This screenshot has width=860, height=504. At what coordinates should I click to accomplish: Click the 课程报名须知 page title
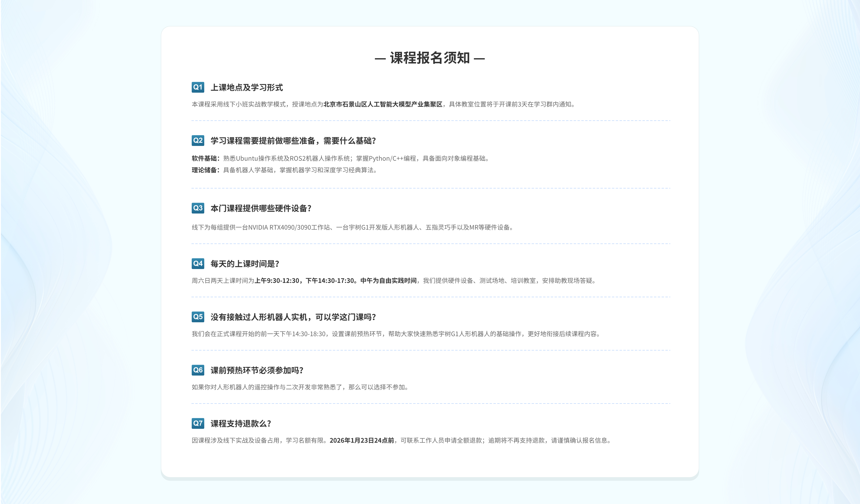430,58
